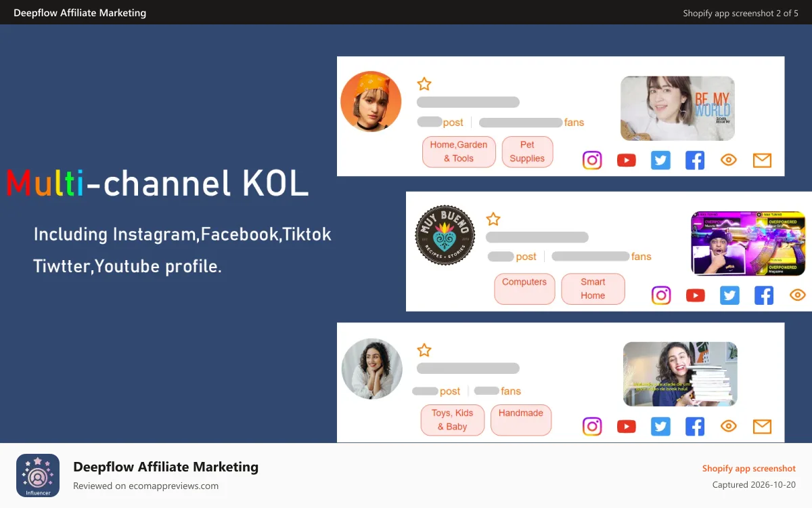Open Twitter icon on the Home,Garden & Tools card
812x508 pixels.
(x=660, y=161)
